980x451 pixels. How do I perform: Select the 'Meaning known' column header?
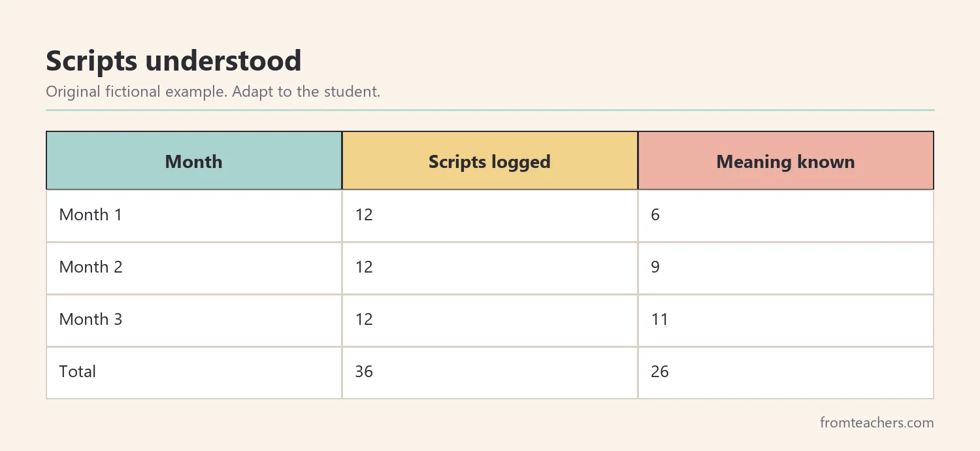(x=786, y=161)
